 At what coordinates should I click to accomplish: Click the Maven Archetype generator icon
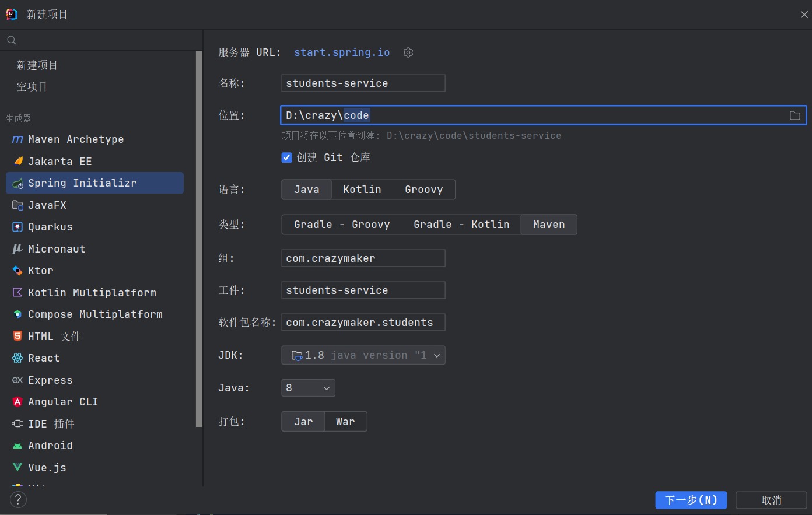17,139
